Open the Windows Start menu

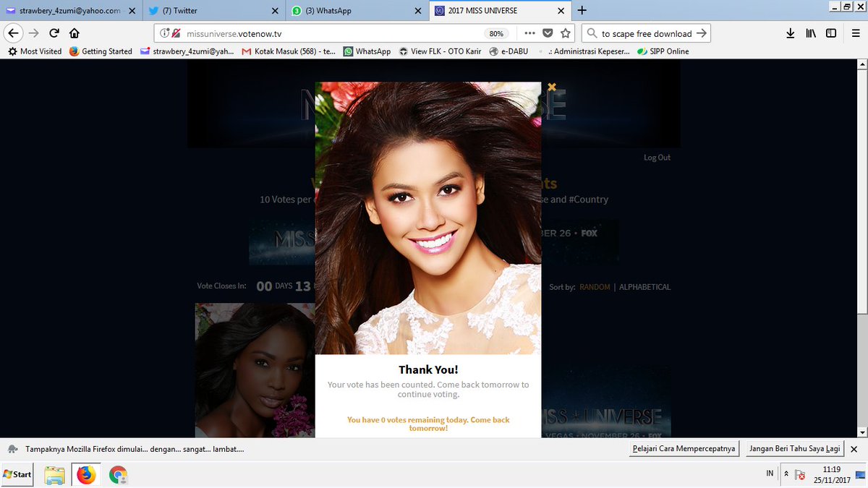17,475
